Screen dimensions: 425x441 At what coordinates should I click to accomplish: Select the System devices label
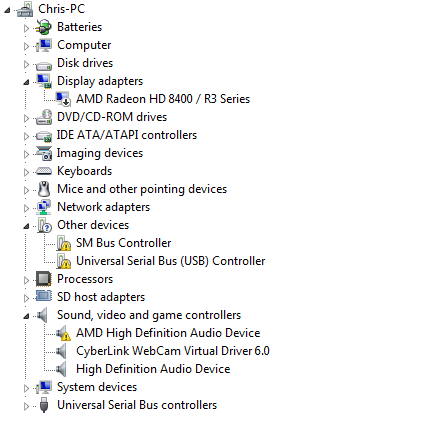click(x=97, y=387)
